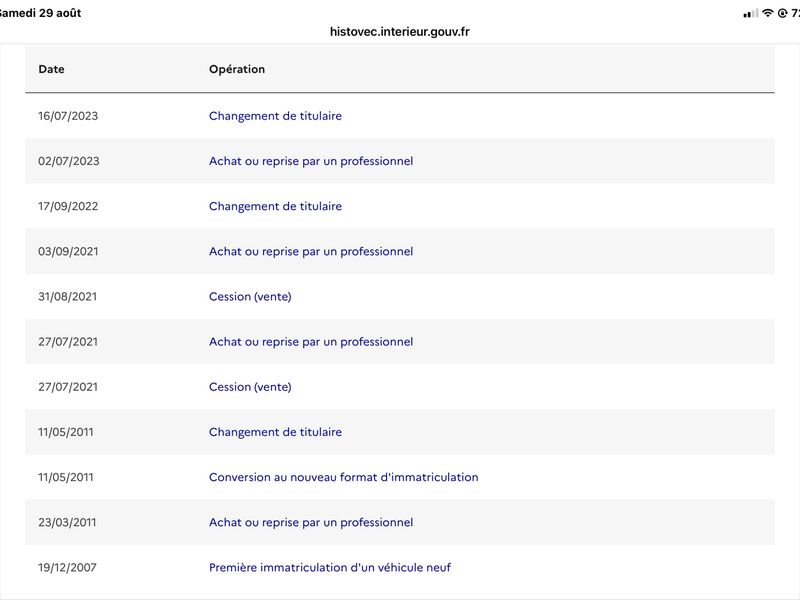
Task: Tap the Samedi 29 août date in status bar
Action: point(40,13)
